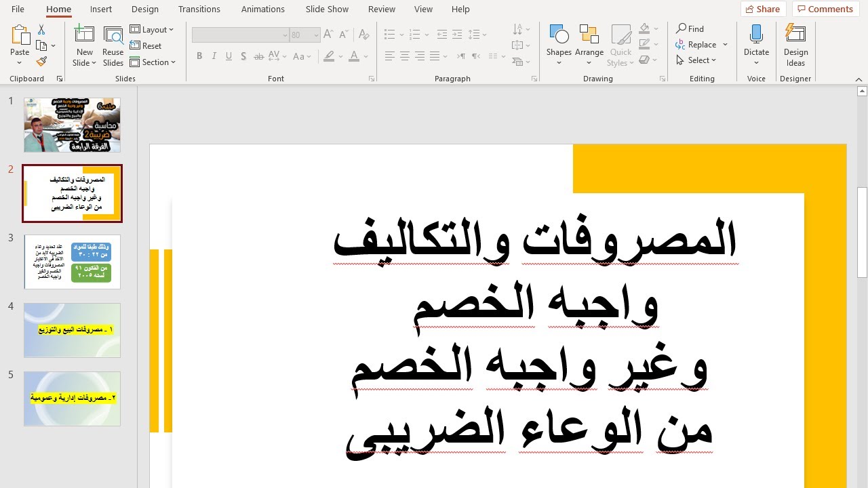Align text left
The width and height of the screenshot is (868, 488).
coord(390,56)
